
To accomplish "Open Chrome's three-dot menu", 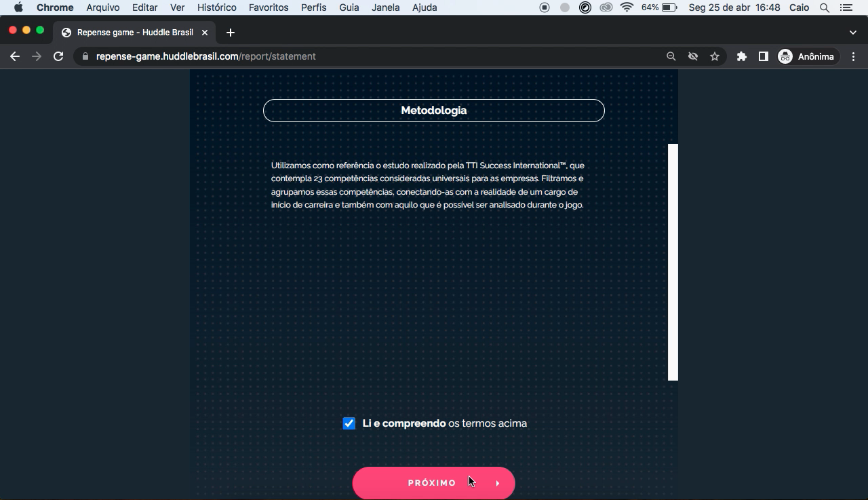I will 853,56.
